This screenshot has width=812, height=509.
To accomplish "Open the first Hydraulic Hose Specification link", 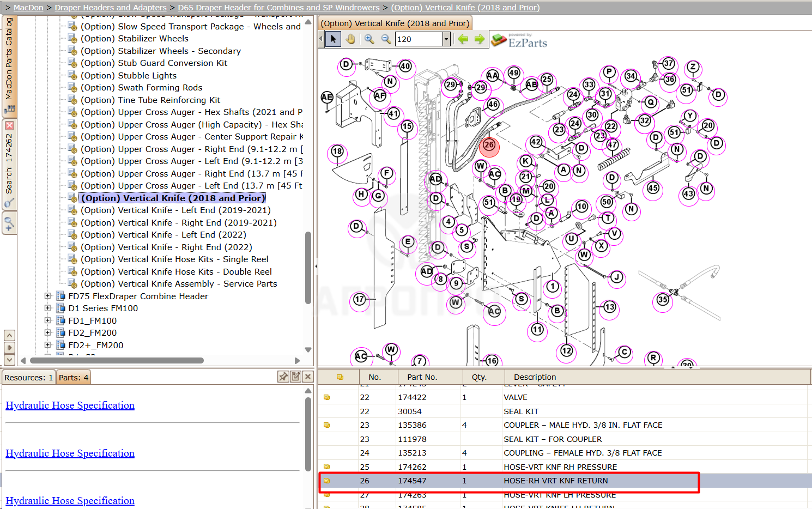I will coord(70,405).
